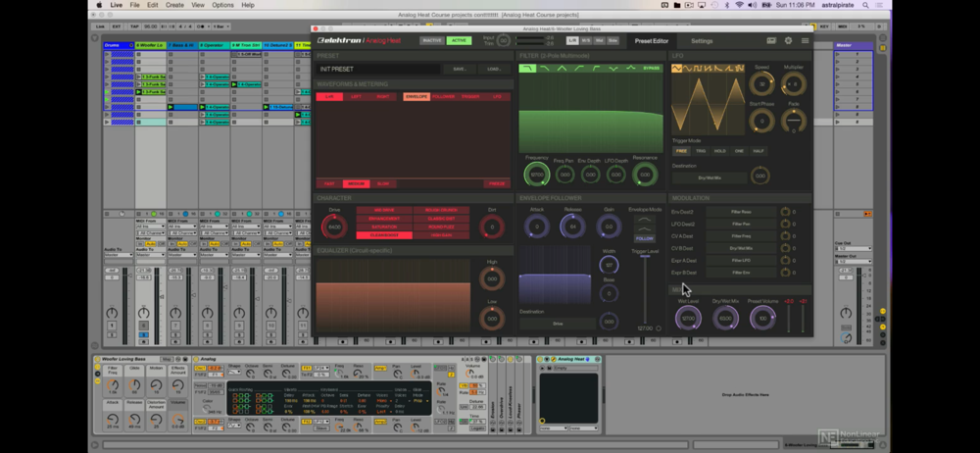Screen dimensions: 980x453
Task: Click the LFO Start Phase knob
Action: tap(761, 121)
